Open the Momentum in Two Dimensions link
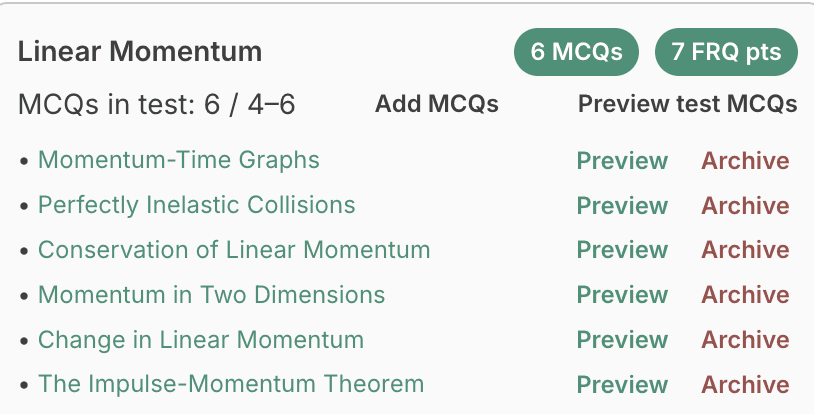This screenshot has width=814, height=414. click(211, 295)
